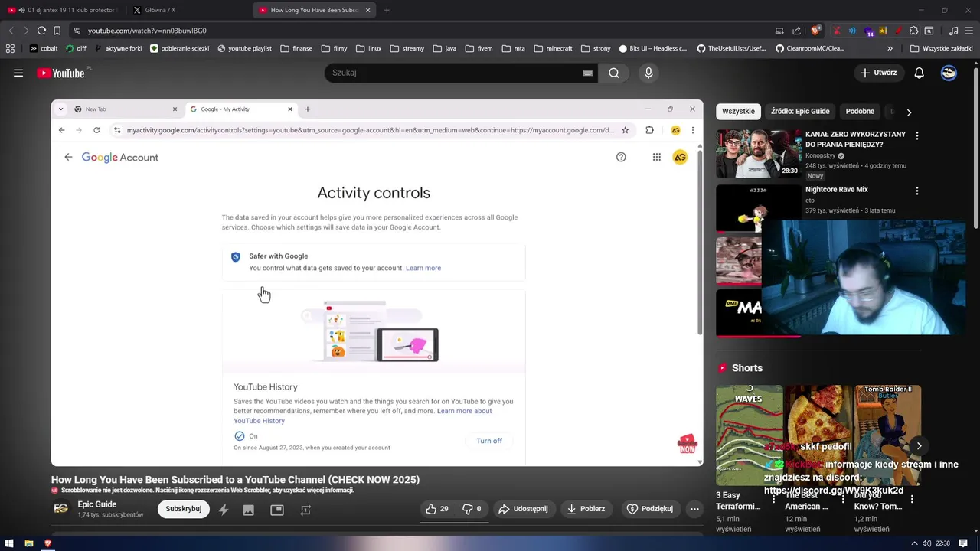Expand the streamy bookmark folder
This screenshot has height=551, width=980.
coord(407,48)
